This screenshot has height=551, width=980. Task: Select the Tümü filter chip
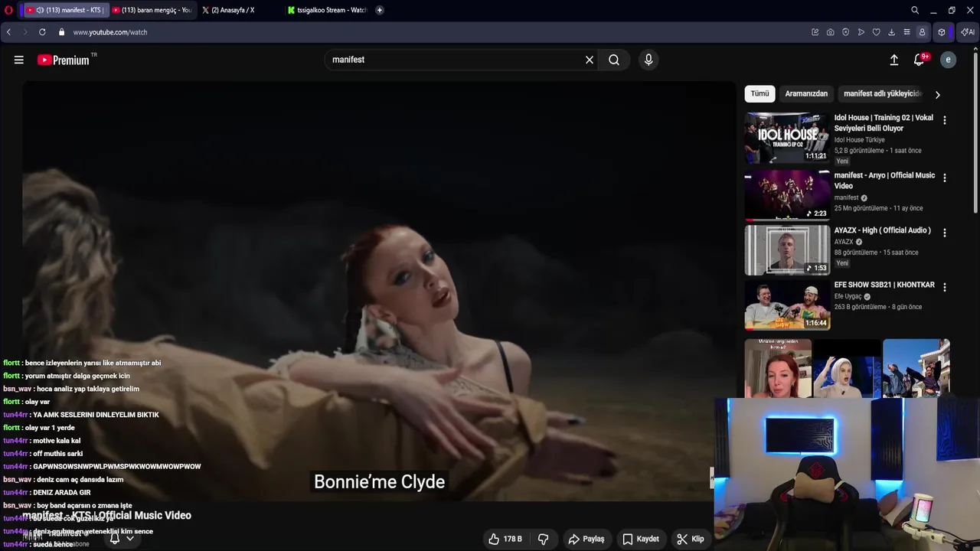click(x=759, y=93)
